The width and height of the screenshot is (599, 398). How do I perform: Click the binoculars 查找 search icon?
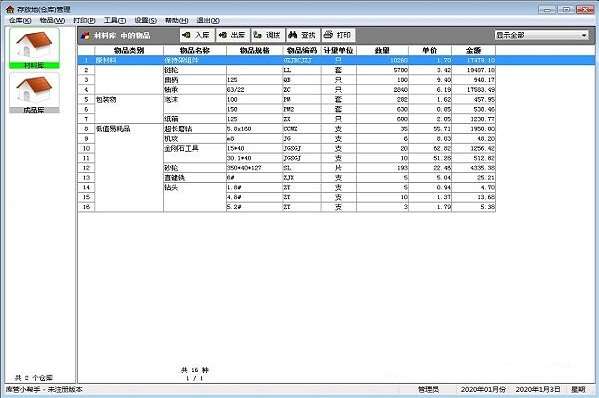[293, 35]
